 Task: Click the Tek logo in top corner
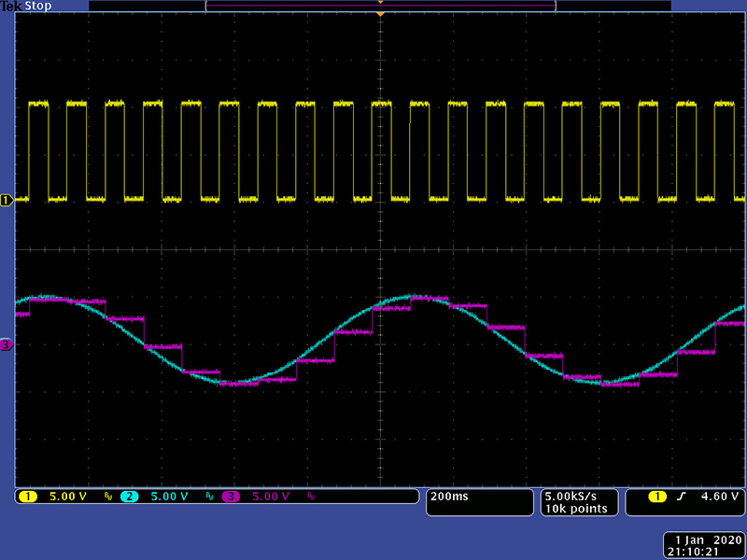(11, 7)
